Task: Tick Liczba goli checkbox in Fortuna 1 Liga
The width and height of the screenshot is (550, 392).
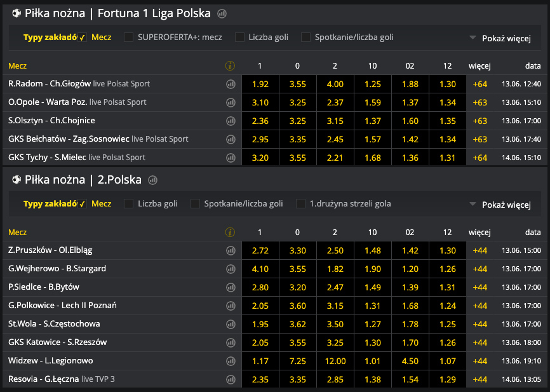Action: tap(239, 37)
